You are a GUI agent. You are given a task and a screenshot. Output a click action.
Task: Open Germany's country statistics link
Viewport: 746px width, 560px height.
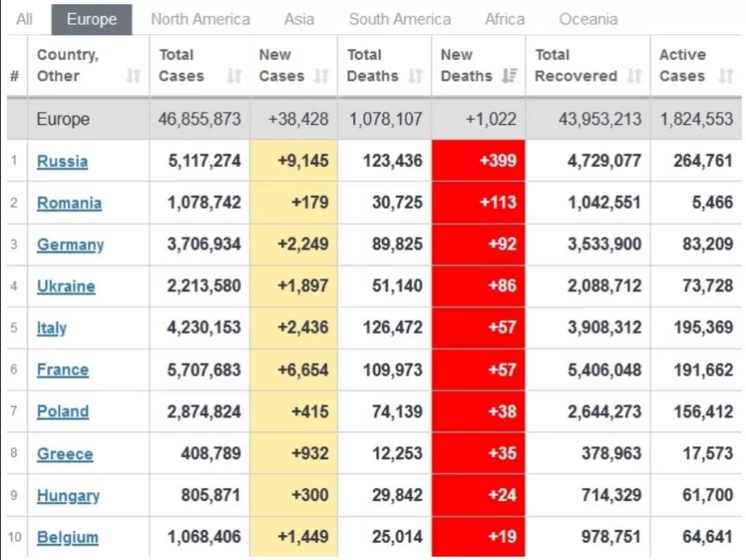point(70,245)
